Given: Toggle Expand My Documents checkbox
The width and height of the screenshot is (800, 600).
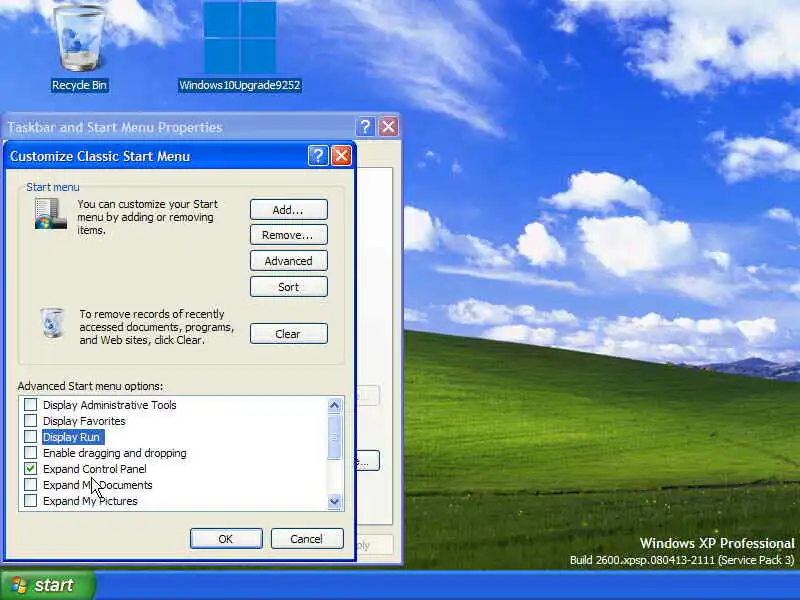Looking at the screenshot, I should pos(31,484).
